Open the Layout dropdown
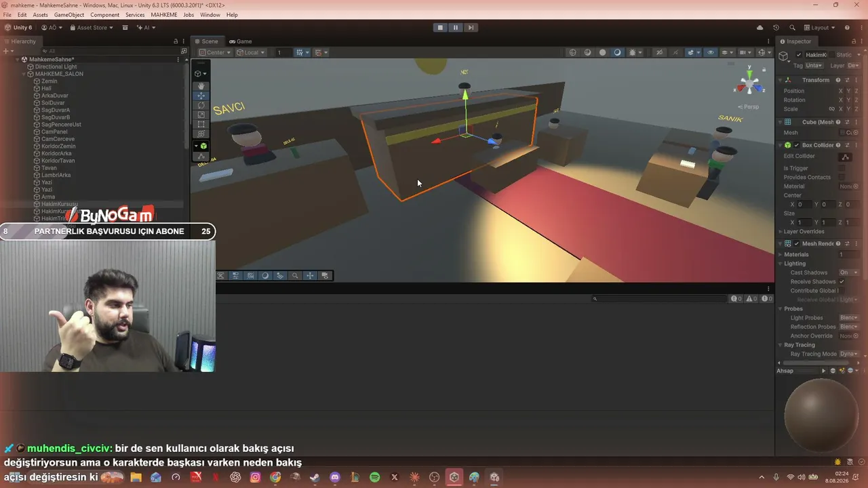Image resolution: width=868 pixels, height=488 pixels. click(819, 28)
